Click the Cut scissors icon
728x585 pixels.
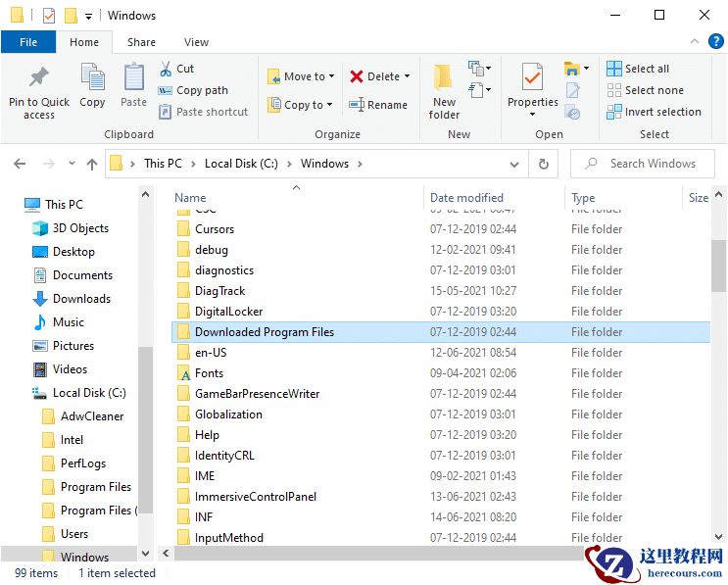click(166, 69)
